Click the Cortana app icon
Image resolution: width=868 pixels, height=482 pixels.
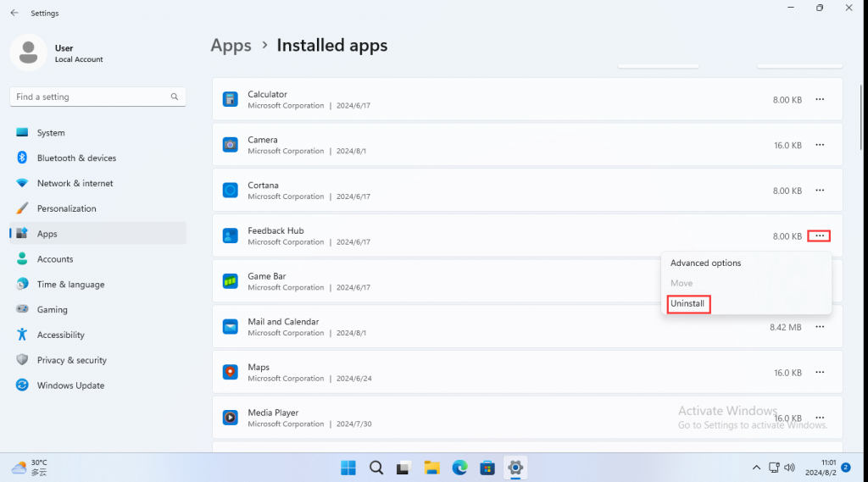pos(231,191)
